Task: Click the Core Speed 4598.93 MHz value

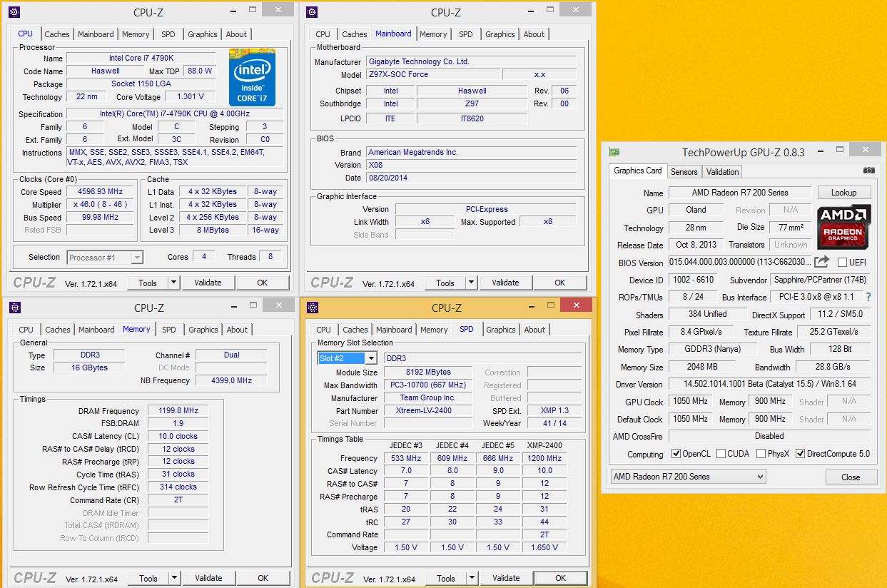Action: 101,192
